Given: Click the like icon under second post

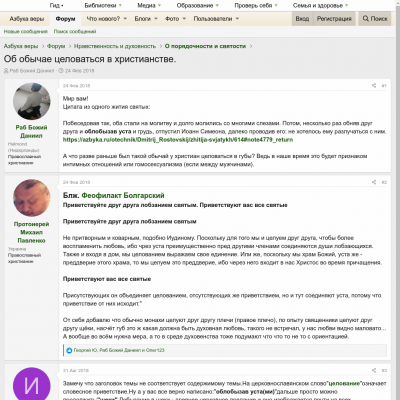Looking at the screenshot, I should point(69,350).
